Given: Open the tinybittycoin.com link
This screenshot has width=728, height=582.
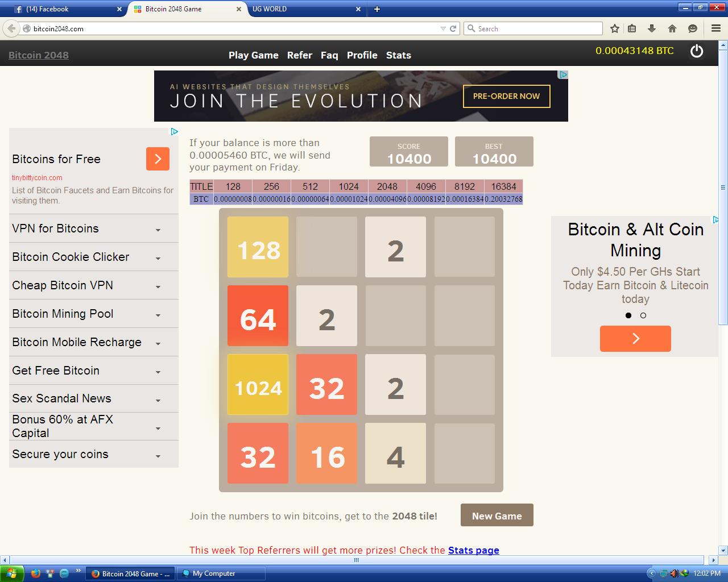Looking at the screenshot, I should point(37,177).
